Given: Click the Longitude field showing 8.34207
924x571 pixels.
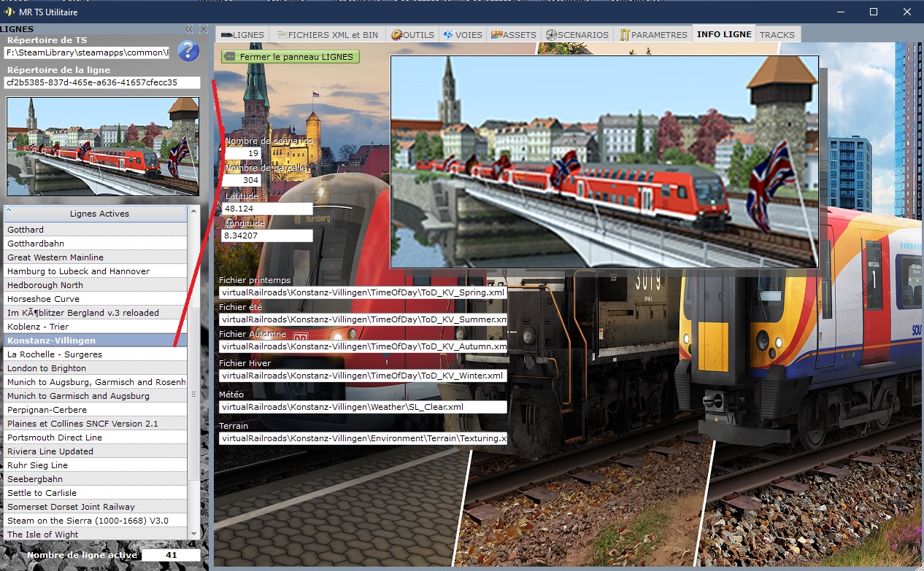Looking at the screenshot, I should pos(267,236).
